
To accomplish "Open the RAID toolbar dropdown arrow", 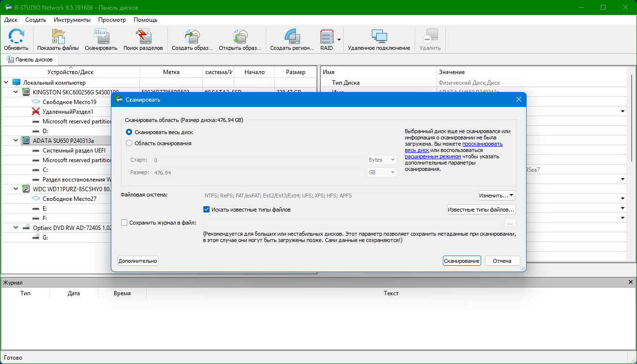I will pyautogui.click(x=339, y=40).
